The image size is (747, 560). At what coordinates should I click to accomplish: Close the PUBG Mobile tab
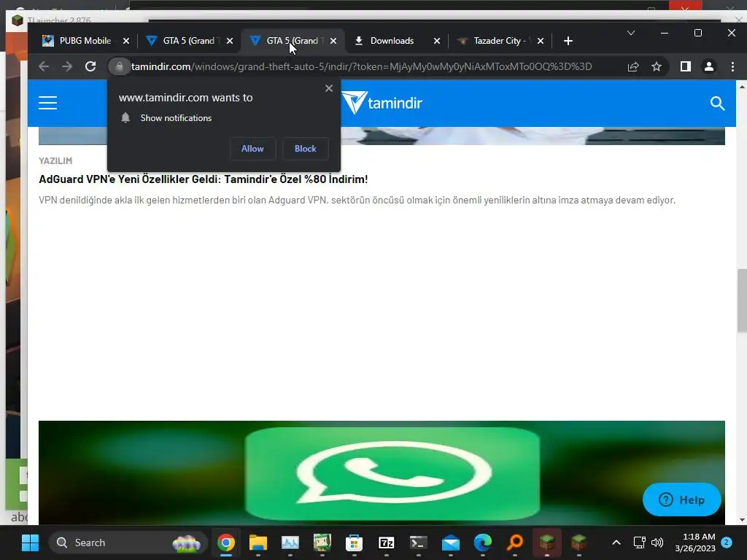[126, 41]
